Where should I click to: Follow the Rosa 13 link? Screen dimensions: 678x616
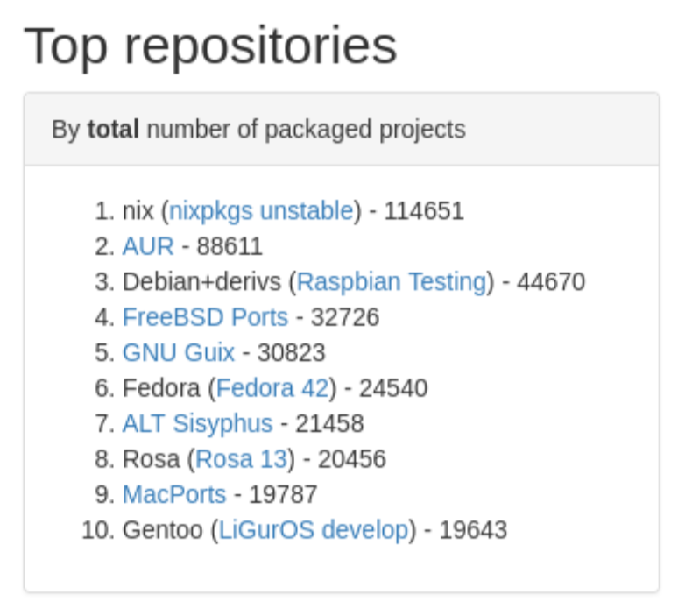(x=241, y=459)
